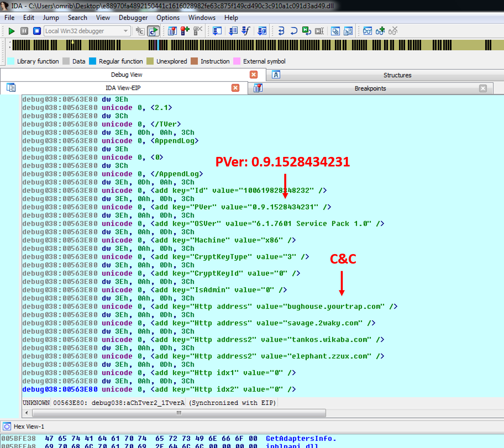Image resolution: width=504 pixels, height=448 pixels.
Task: Close the Debug View tab
Action: coord(254,74)
